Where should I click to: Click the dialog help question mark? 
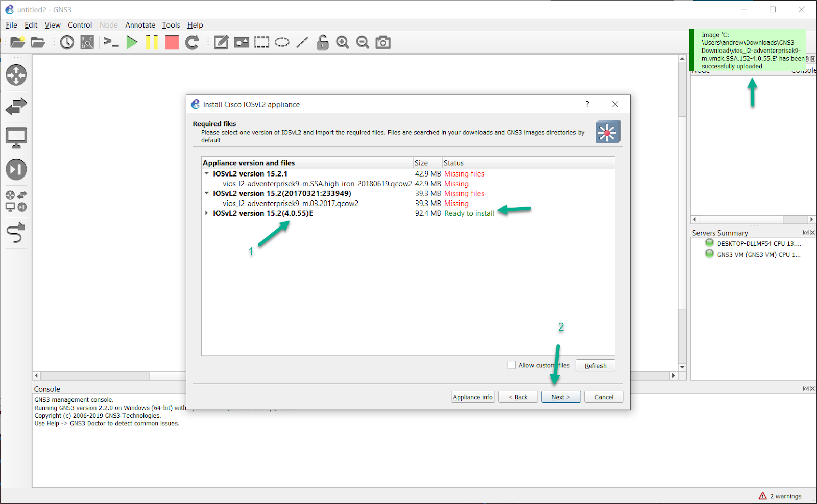point(587,104)
